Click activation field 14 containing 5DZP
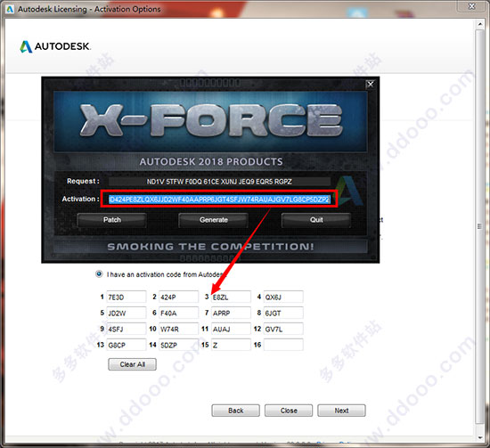 (x=178, y=345)
